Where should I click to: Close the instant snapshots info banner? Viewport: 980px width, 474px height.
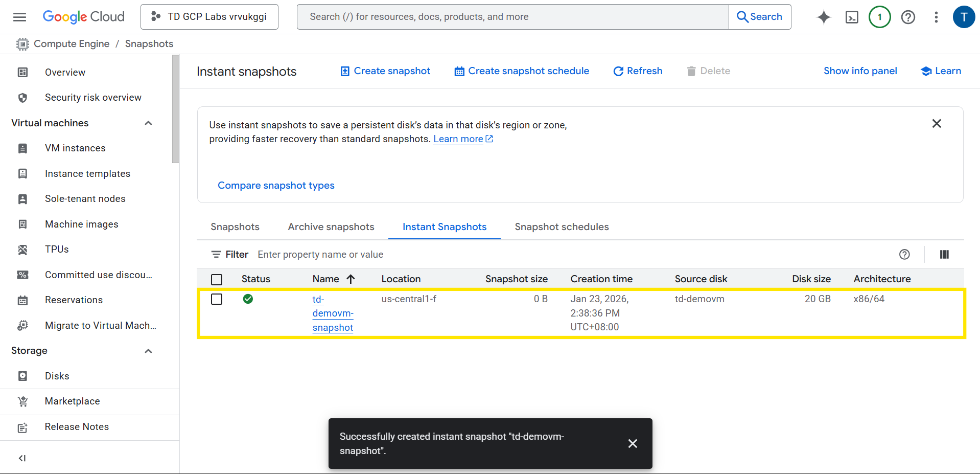click(x=936, y=123)
